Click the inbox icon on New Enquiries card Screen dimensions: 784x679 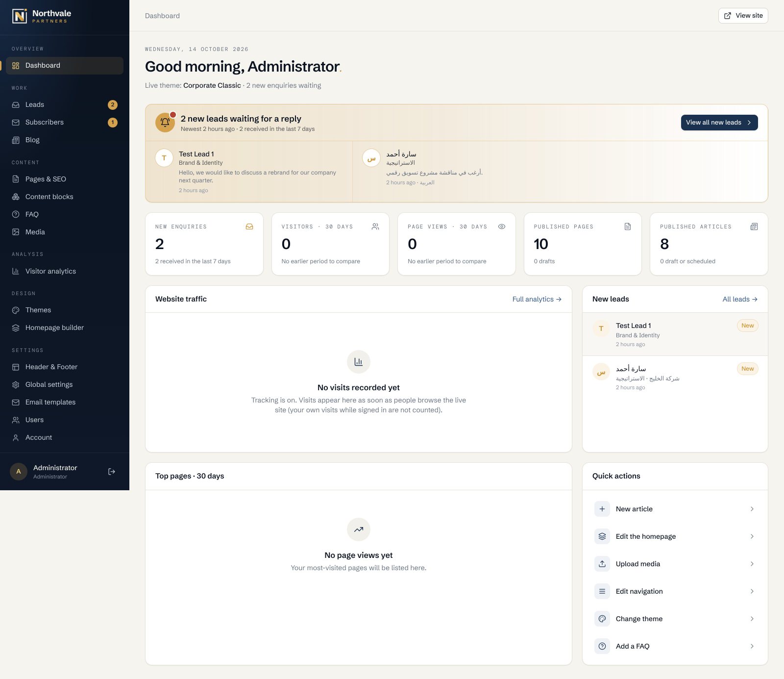tap(249, 226)
